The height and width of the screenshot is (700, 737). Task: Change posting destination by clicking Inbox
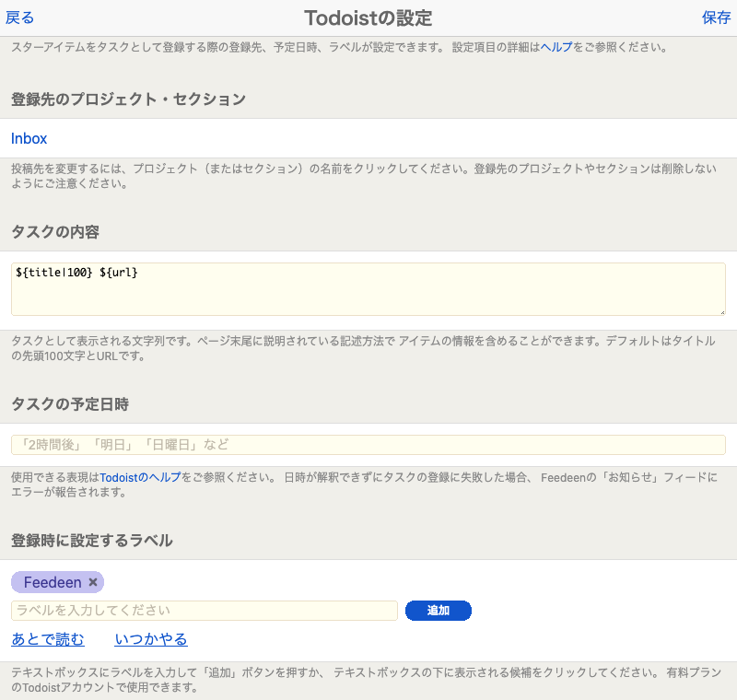tap(29, 138)
